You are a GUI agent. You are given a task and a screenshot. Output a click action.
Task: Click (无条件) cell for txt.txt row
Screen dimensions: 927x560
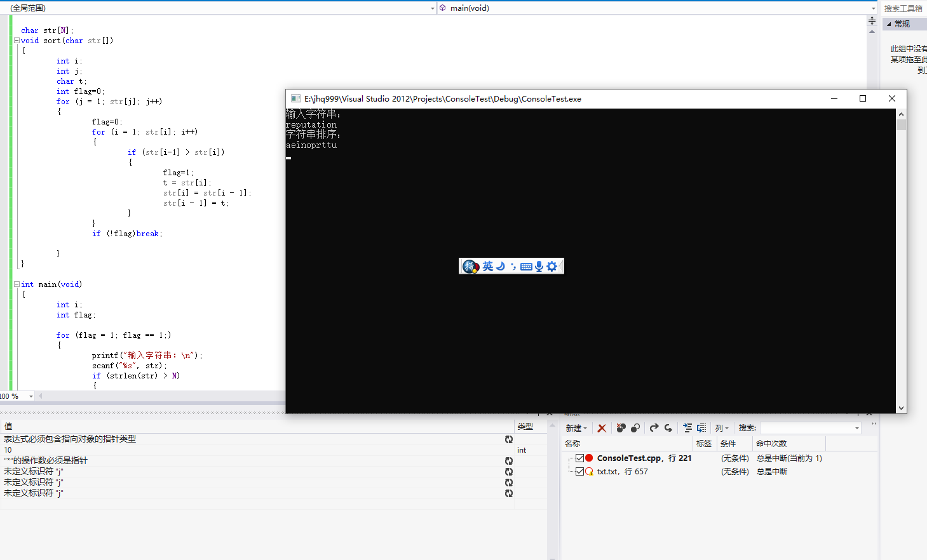click(734, 472)
